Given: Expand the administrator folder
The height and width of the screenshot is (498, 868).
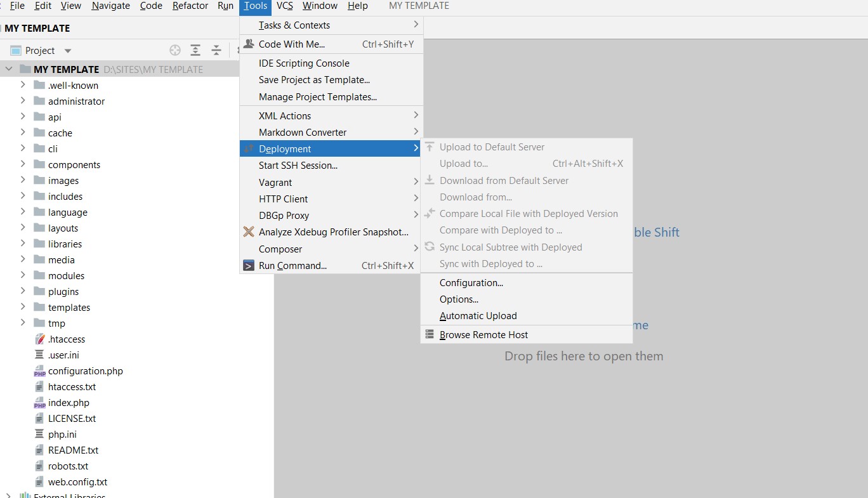Looking at the screenshot, I should [23, 101].
